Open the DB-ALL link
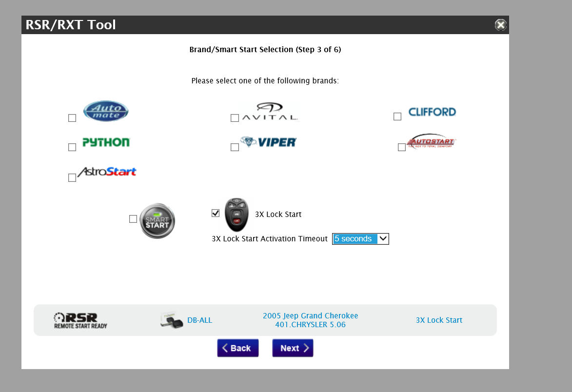Viewport: 572px width, 392px height. click(199, 320)
